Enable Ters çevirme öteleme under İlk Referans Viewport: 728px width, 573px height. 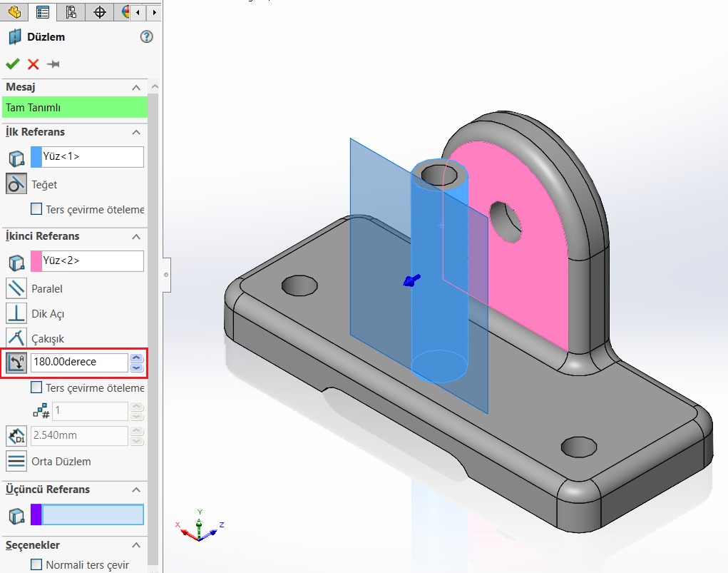tap(36, 210)
